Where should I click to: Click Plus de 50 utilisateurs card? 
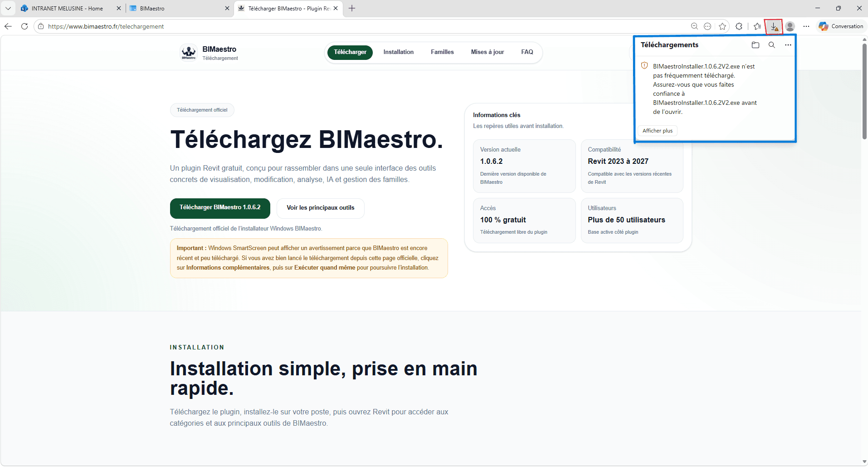[x=632, y=220]
